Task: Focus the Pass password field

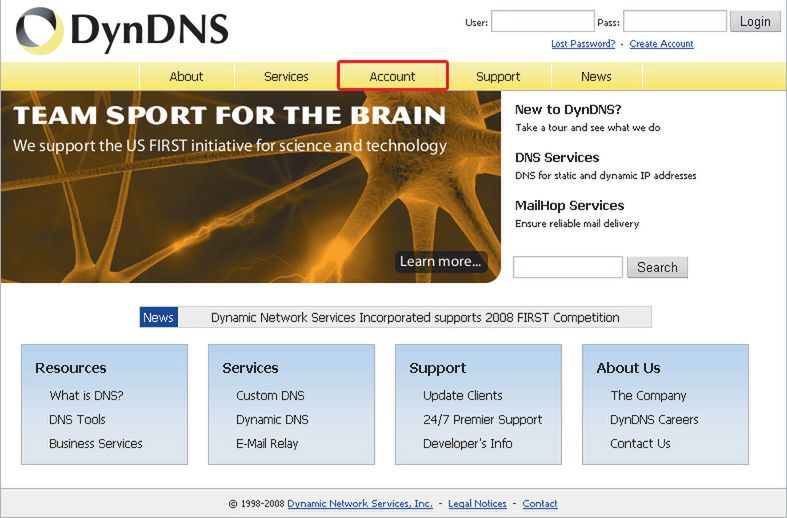Action: (675, 22)
